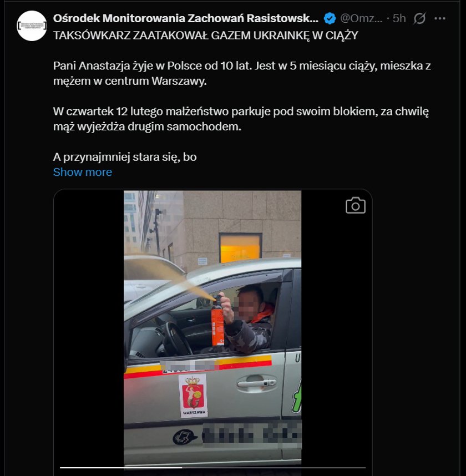Click the Grok explain-this-post icon
This screenshot has width=466, height=476.
click(419, 18)
